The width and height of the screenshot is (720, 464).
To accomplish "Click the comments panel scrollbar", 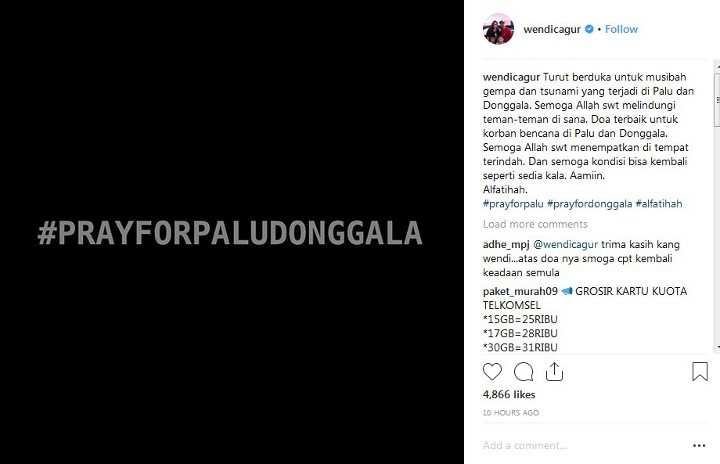I will [x=717, y=206].
